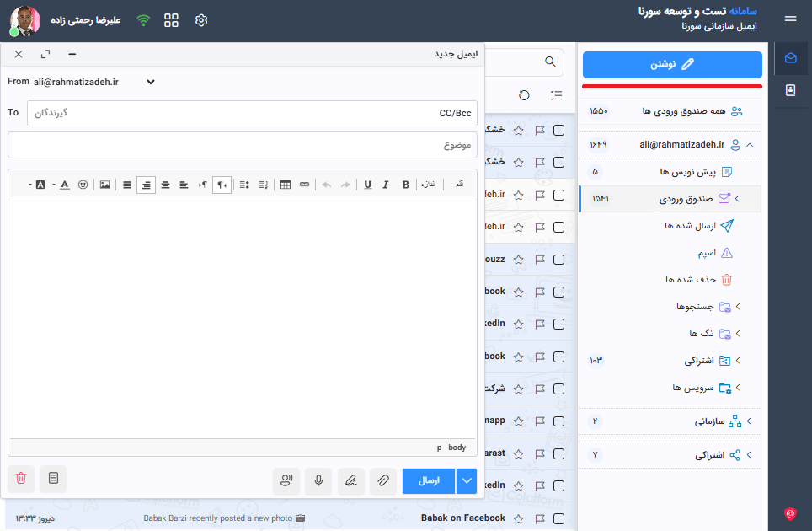Screen dimensions: 812x531
Task: Expand the سازمانی folder group
Action: pos(748,421)
